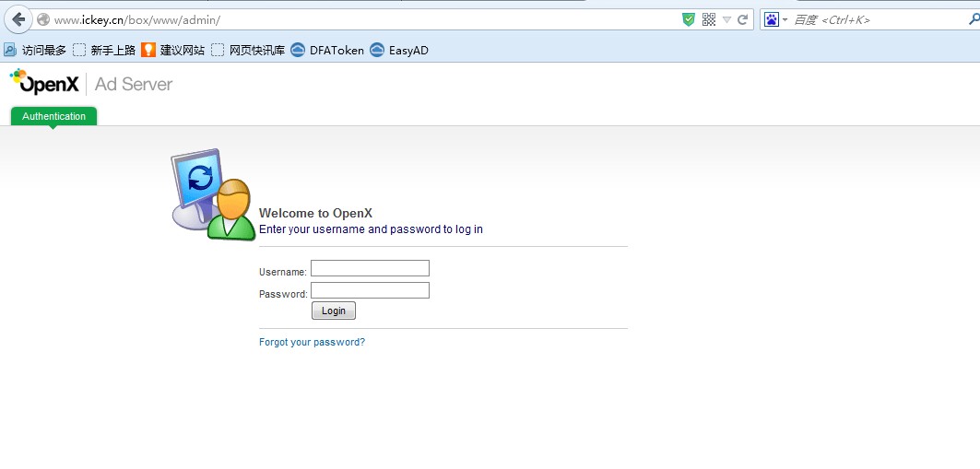Open the Forgot your password link
980x469 pixels.
tap(312, 342)
